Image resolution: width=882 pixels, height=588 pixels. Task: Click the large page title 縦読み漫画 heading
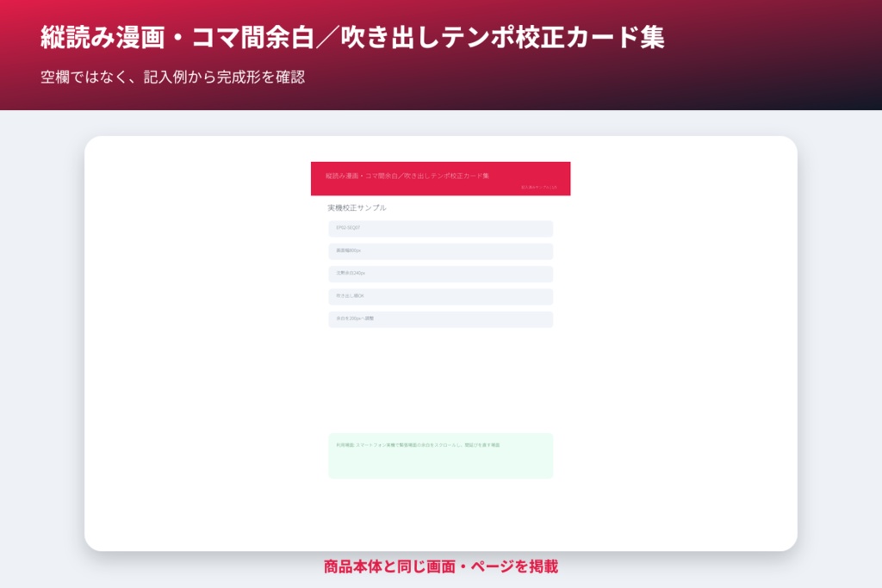[x=352, y=38]
